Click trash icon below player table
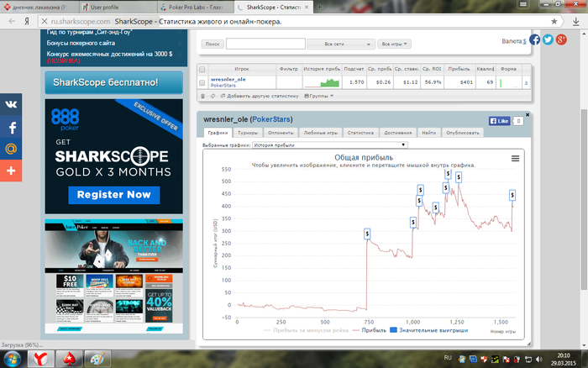 tap(203, 96)
